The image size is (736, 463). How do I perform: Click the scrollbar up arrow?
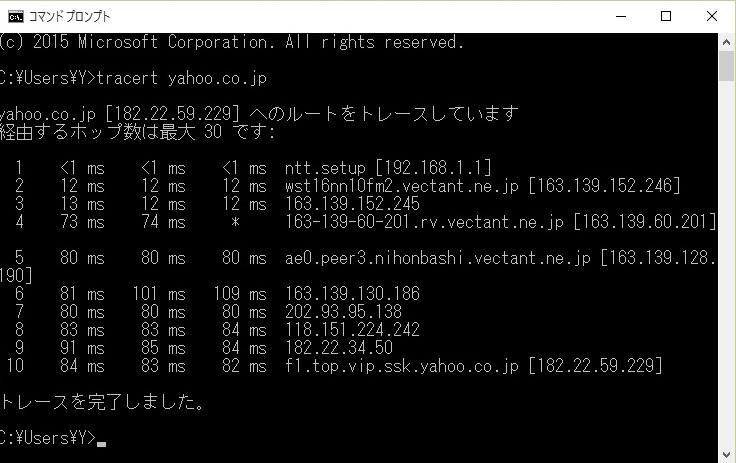click(727, 41)
